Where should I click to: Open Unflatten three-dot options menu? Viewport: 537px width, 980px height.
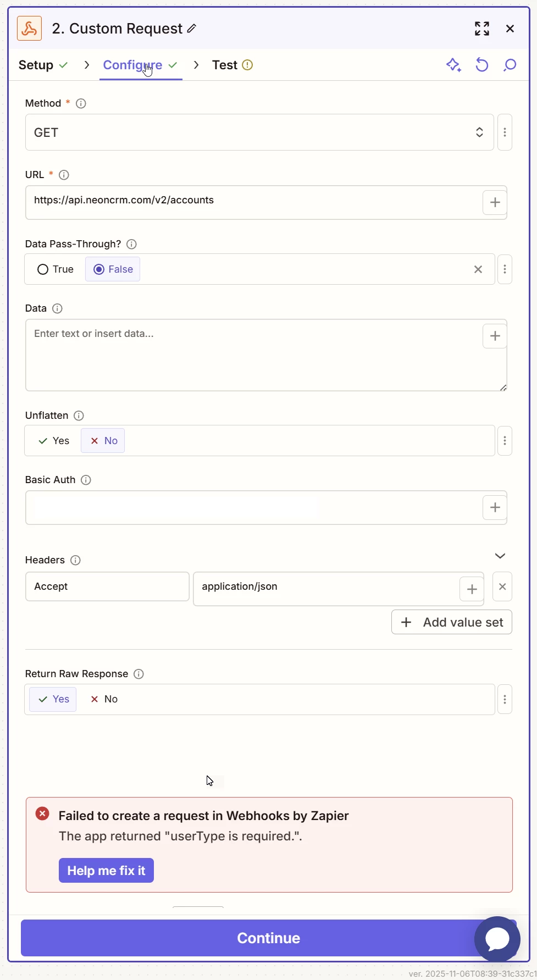click(x=505, y=441)
